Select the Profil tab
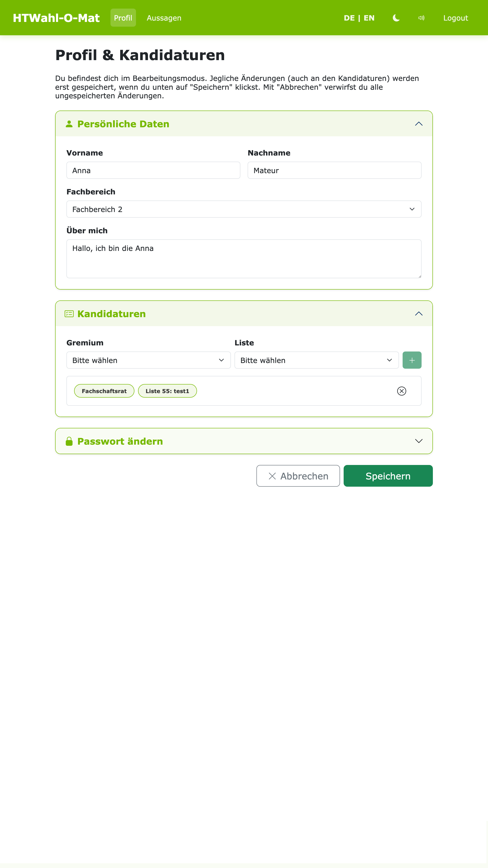488x868 pixels. pos(123,18)
